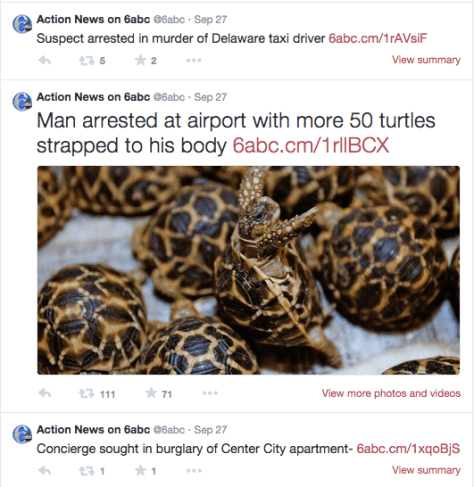Expand View summary on Concierge tweet

tap(426, 470)
